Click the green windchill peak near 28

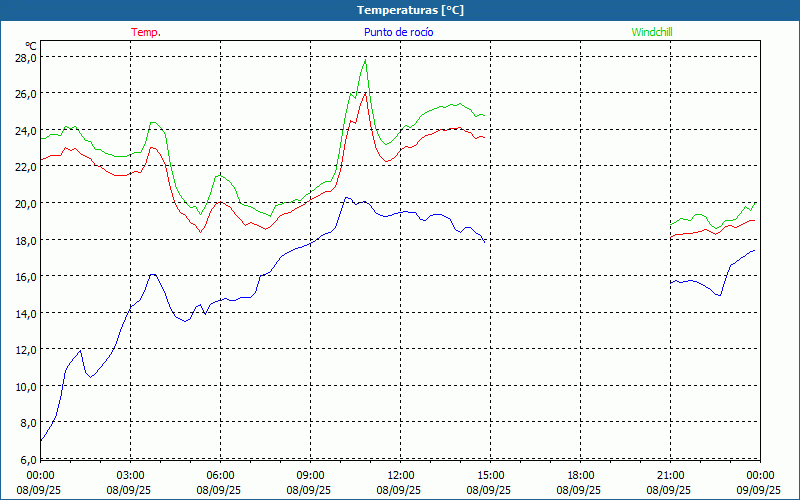365,60
